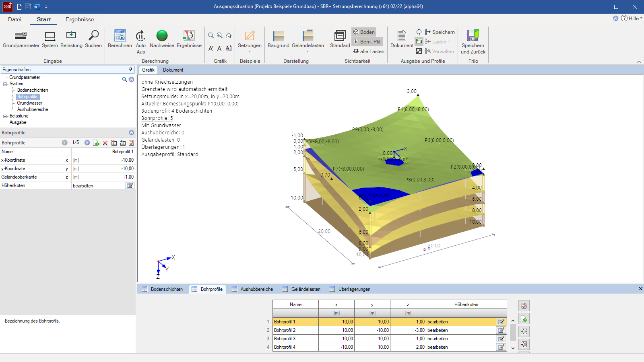Screen dimensions: 644x362
Task: Toggle Baugrund display
Action: click(279, 39)
